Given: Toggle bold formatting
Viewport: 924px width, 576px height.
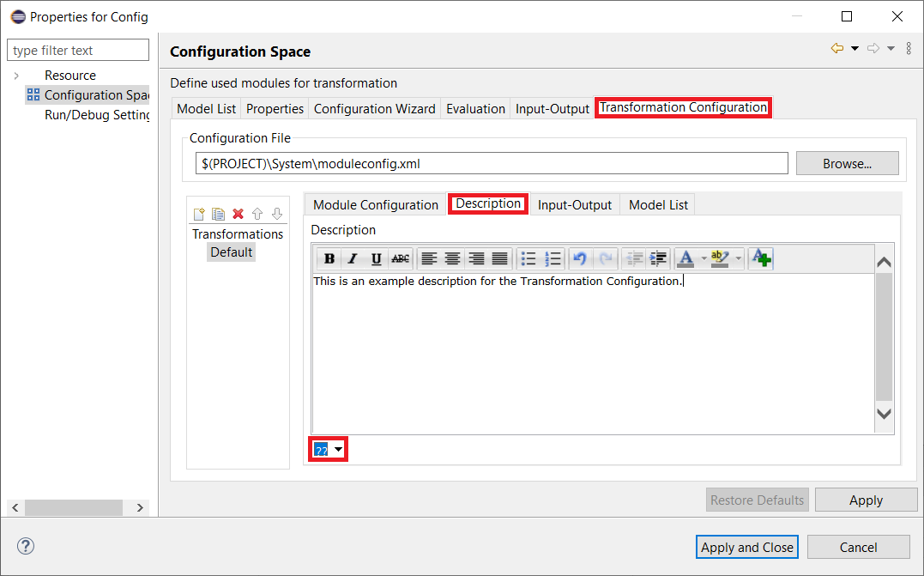Looking at the screenshot, I should click(329, 258).
